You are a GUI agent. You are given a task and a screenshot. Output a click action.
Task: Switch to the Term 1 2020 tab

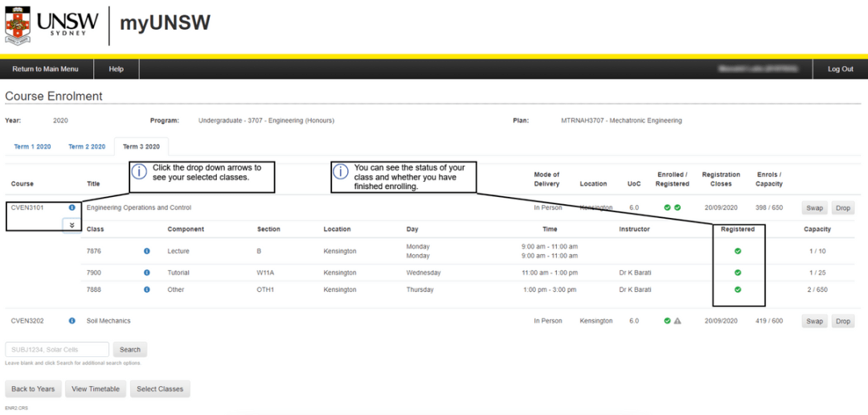click(x=32, y=147)
